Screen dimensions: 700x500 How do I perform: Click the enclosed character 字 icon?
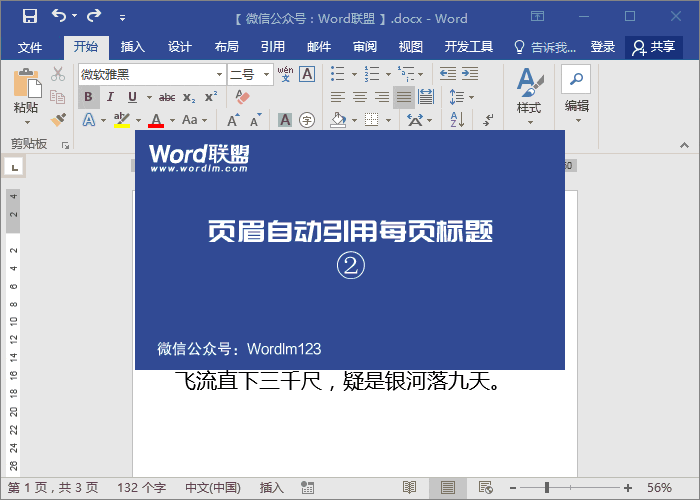pos(307,120)
